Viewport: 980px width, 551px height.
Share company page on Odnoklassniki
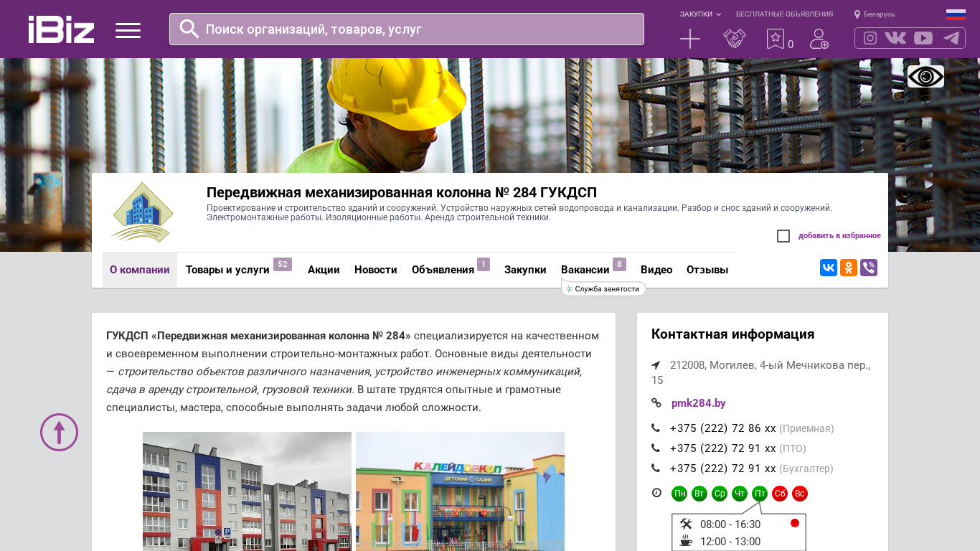coord(849,268)
